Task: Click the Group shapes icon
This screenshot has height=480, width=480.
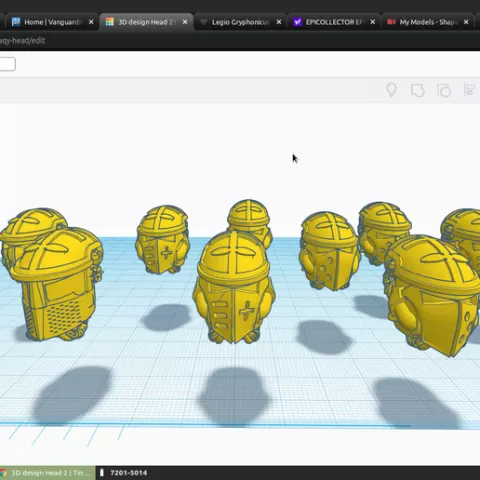Action: (x=417, y=90)
